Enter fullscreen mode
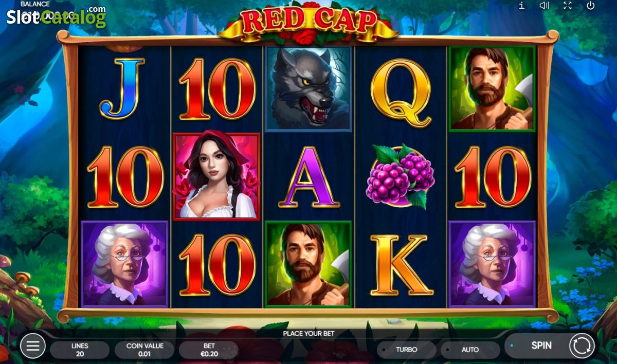617x364 pixels. 568,6
